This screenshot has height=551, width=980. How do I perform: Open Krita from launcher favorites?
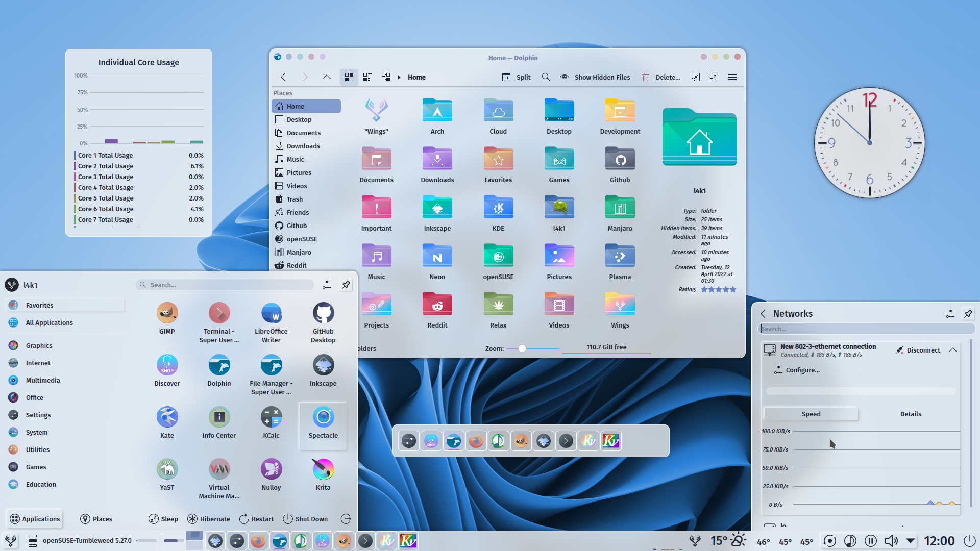[323, 474]
